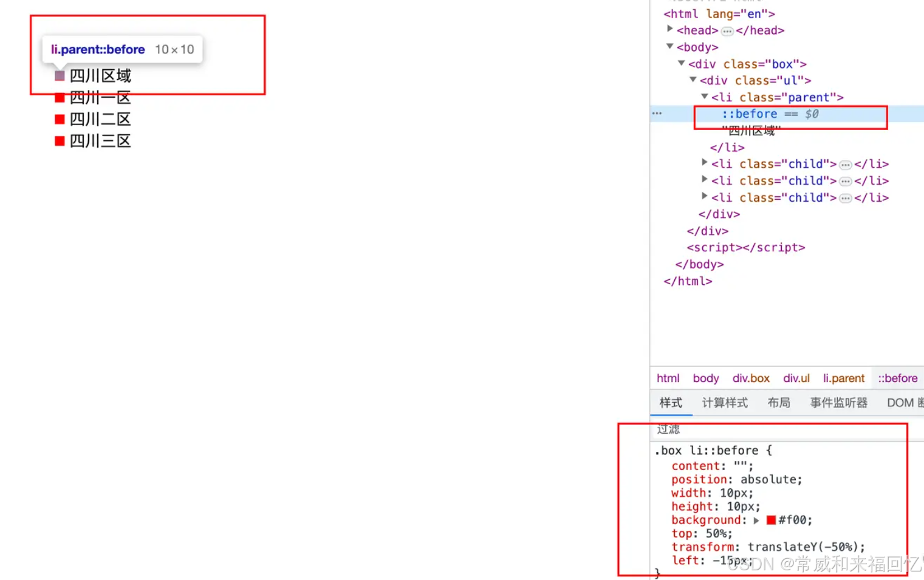The image size is (924, 580).
Task: Click ellipsis badge in third child li
Action: pos(845,199)
